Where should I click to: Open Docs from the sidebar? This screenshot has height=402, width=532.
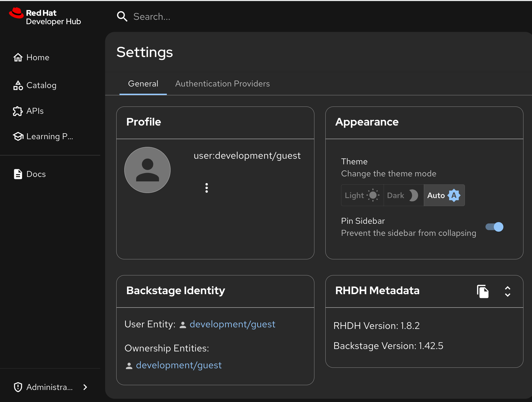[36, 174]
